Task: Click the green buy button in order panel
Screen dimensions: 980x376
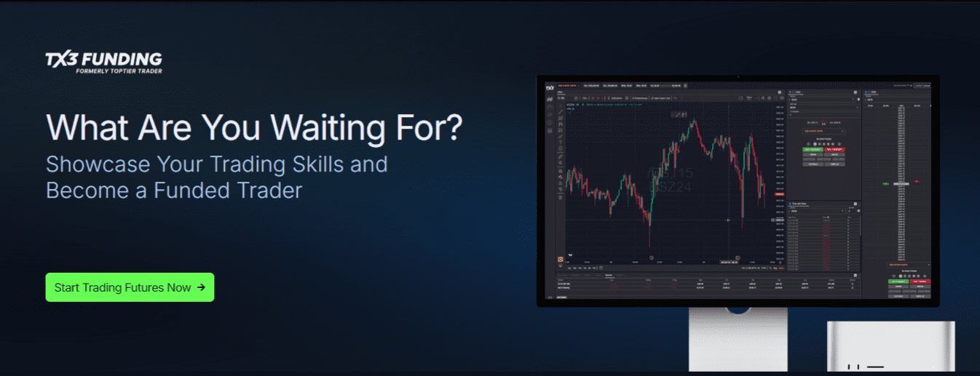Action: [811, 148]
